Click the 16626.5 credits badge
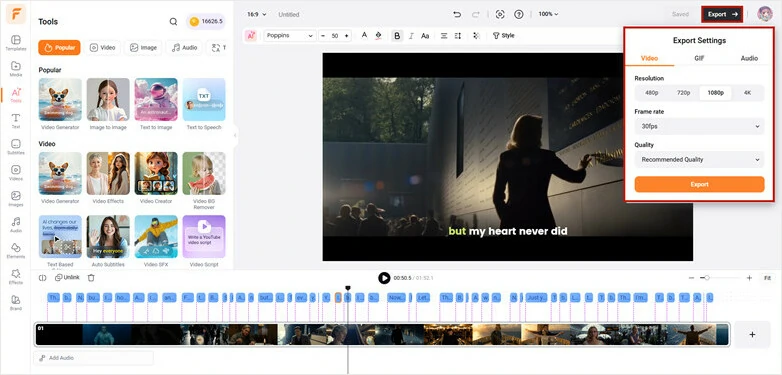Image resolution: width=782 pixels, height=375 pixels. coord(206,21)
